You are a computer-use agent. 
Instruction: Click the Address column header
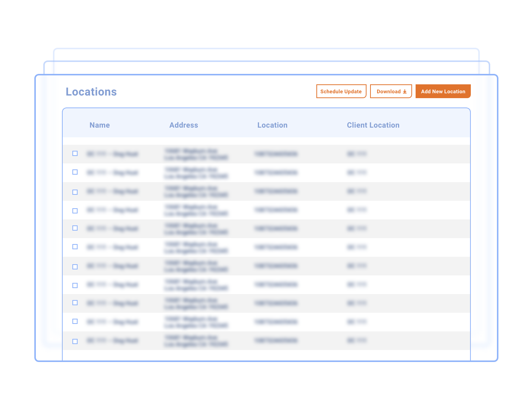tap(184, 125)
